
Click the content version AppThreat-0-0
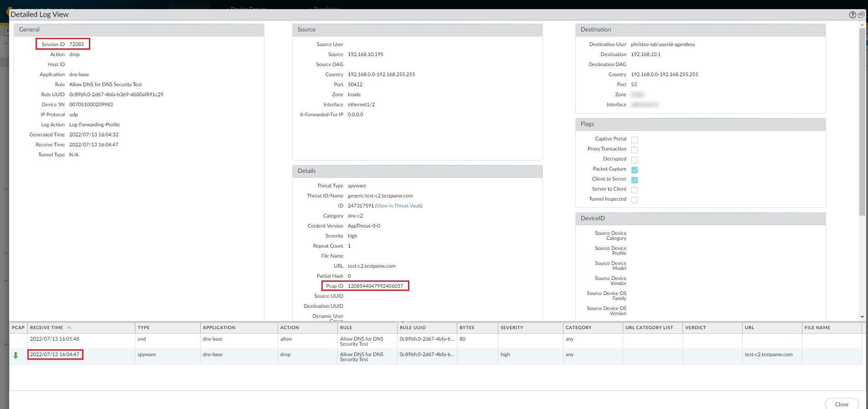click(x=364, y=226)
